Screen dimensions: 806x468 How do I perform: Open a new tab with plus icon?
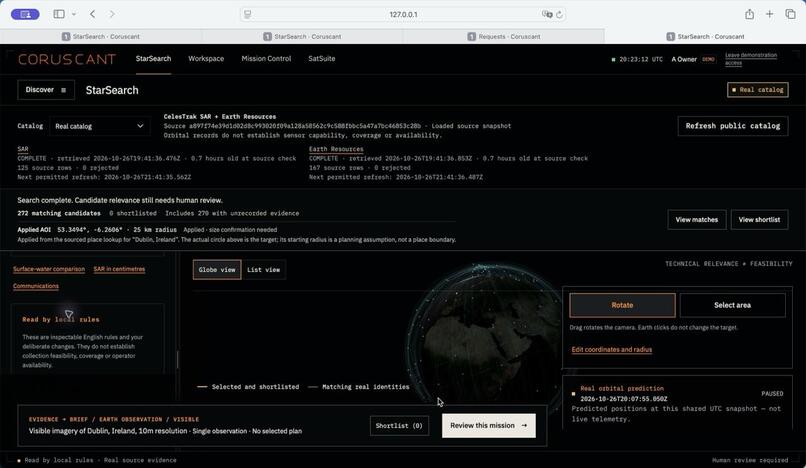(770, 14)
